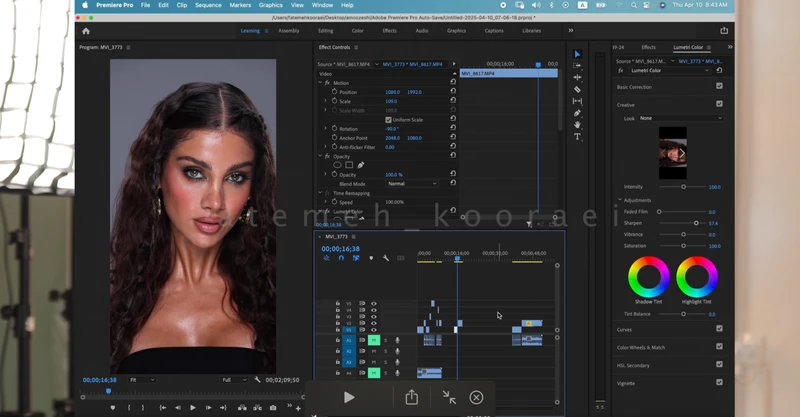800x417 pixels.
Task: Add marker in the timeline panel
Action: [371, 258]
